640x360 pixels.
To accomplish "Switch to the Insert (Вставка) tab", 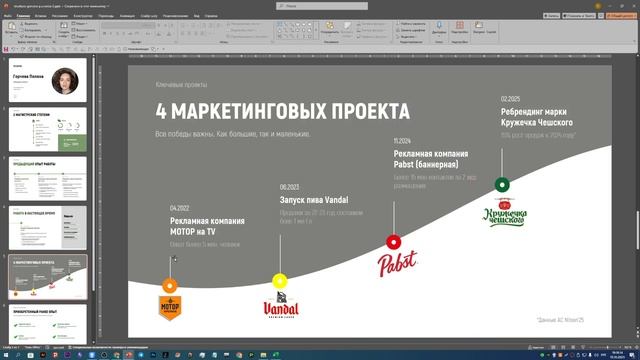I will (40, 16).
